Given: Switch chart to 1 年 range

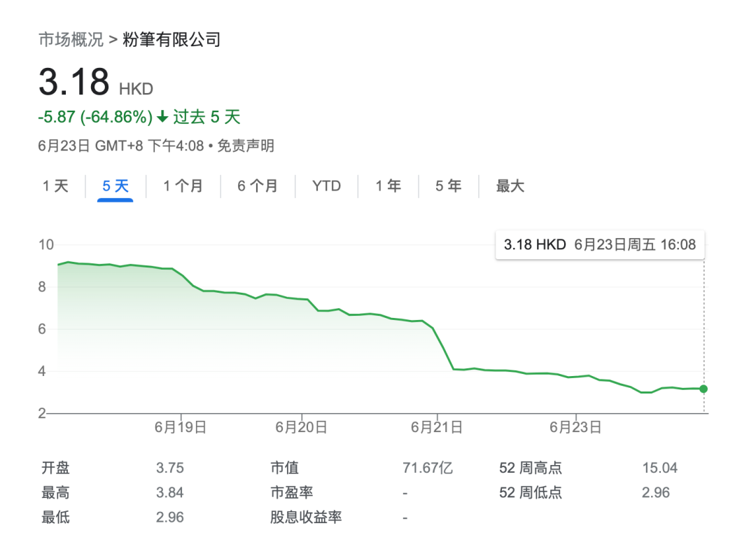Looking at the screenshot, I should point(388,186).
